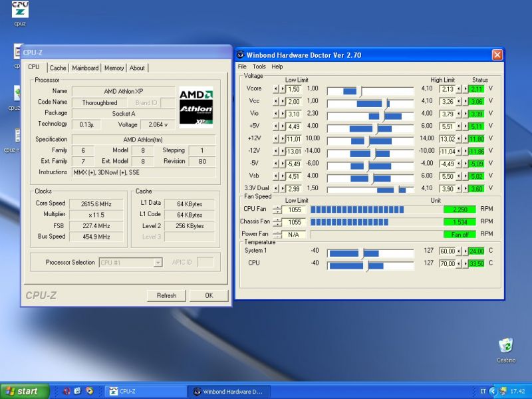Decrease the CPU temperature high limit

459,263
